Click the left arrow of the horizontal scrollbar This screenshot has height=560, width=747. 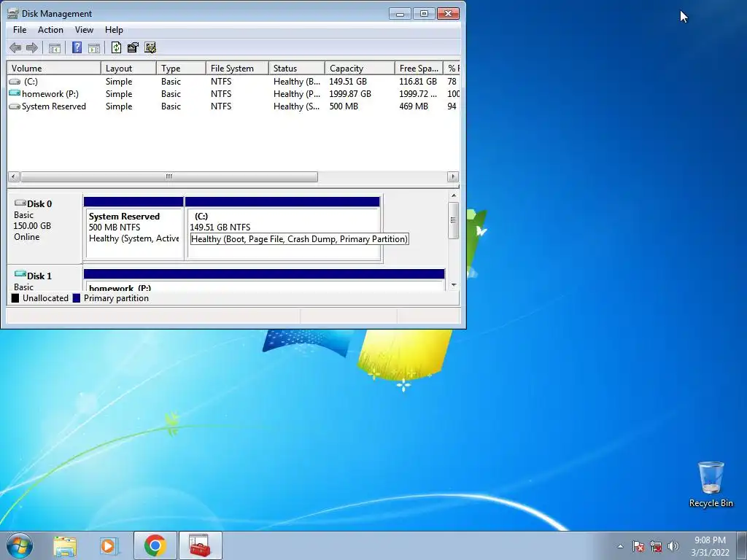14,176
